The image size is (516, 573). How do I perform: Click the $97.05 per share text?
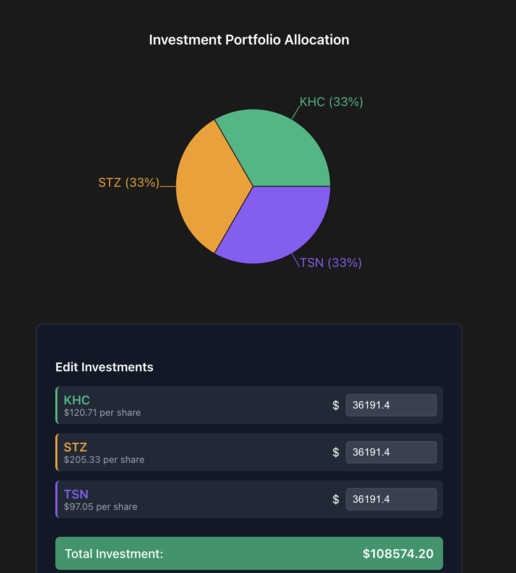click(x=100, y=507)
